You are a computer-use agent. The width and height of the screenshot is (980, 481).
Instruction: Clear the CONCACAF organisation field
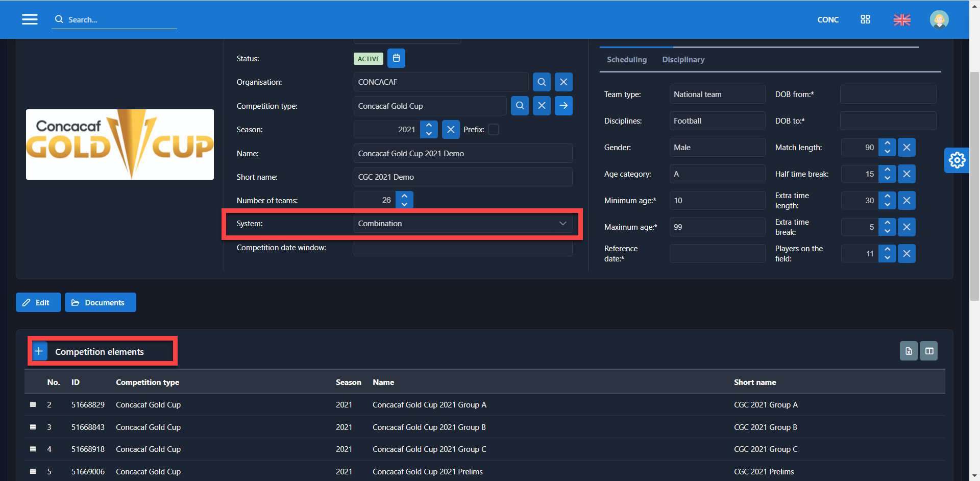(563, 82)
